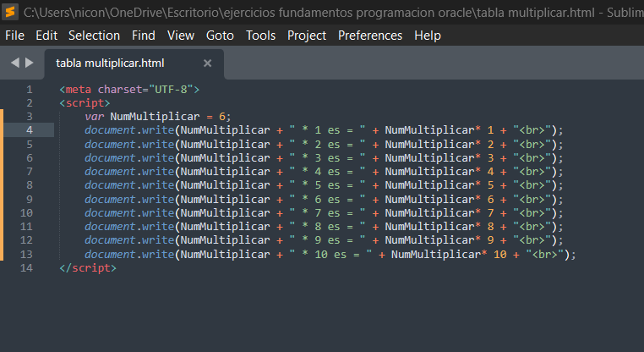Click the " * 6 es = " string
The width and height of the screenshot is (644, 352).
327,200
